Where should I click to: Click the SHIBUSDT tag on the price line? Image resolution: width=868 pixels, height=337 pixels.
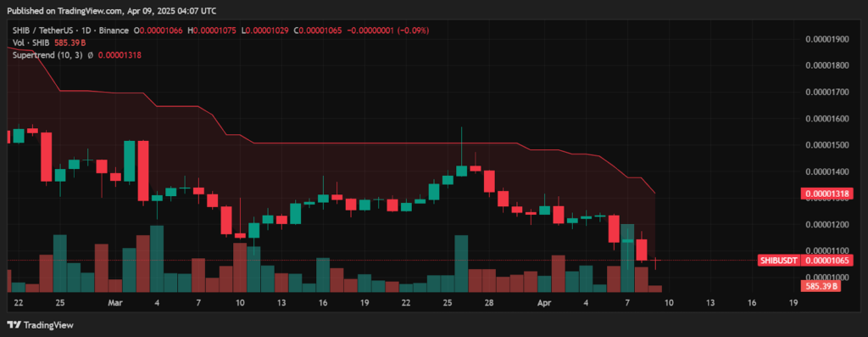[x=780, y=261]
